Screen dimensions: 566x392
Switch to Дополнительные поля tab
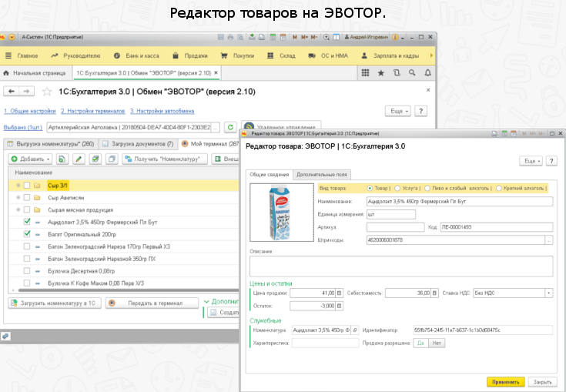(x=323, y=175)
